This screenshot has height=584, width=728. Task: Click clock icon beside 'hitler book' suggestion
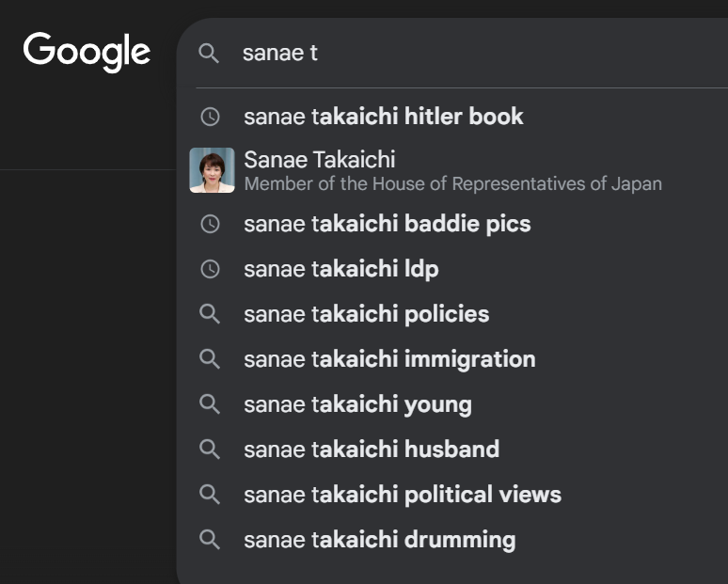point(210,117)
